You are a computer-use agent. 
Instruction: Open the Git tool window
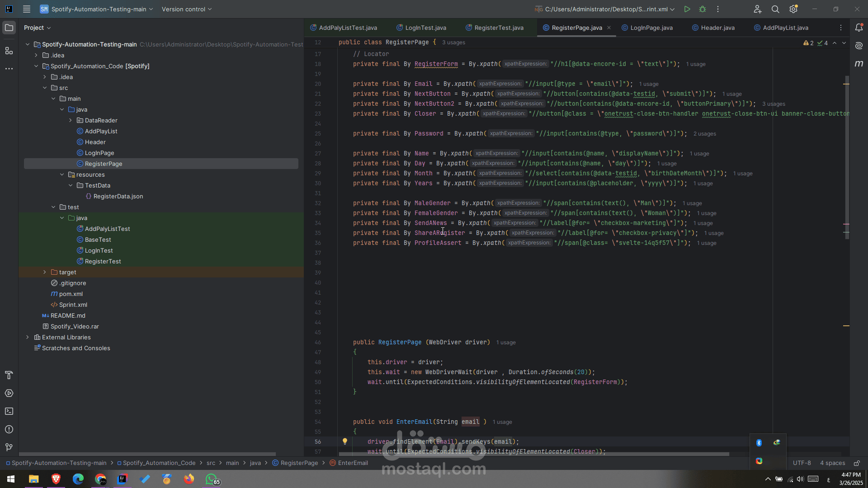point(9,447)
